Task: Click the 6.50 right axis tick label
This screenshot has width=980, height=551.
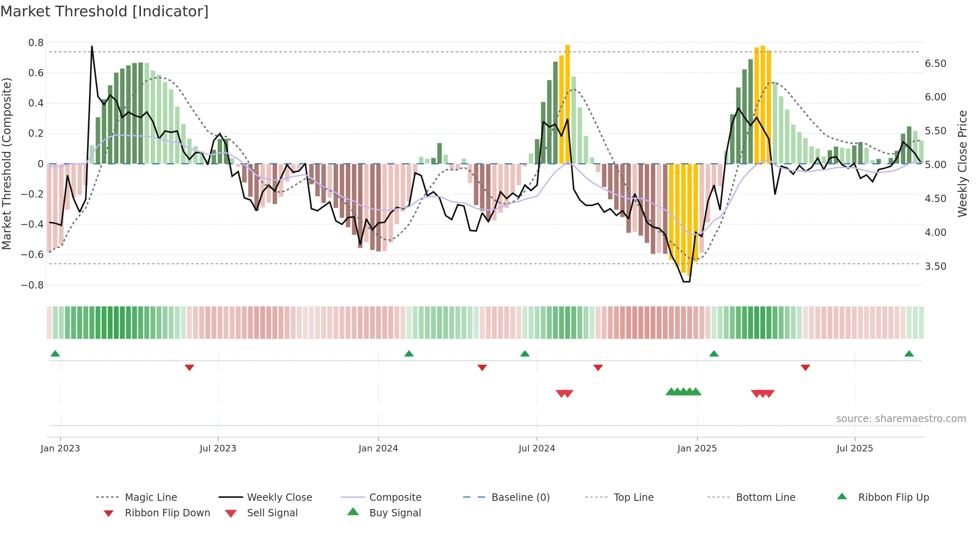Action: 935,63
